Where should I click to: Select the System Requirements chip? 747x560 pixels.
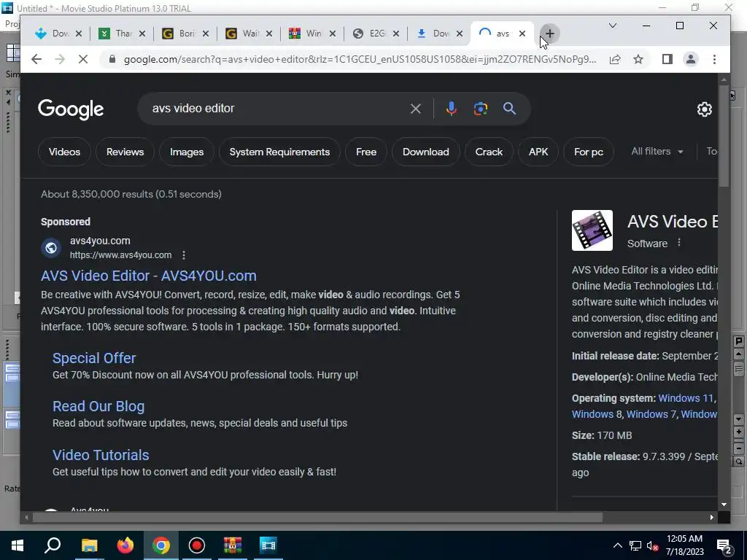point(279,152)
